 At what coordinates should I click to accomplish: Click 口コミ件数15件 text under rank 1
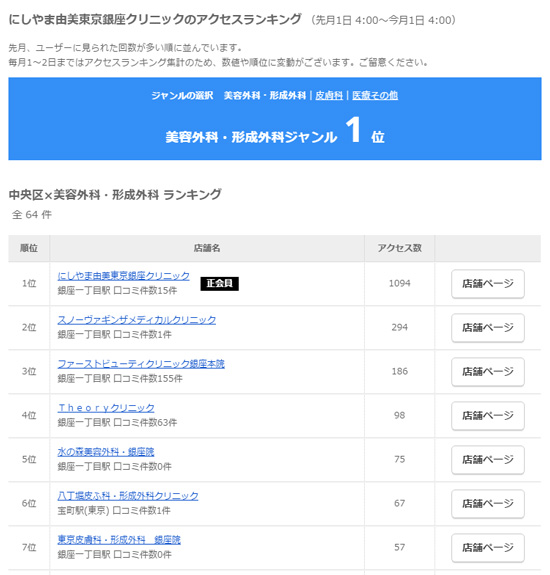[x=145, y=290]
